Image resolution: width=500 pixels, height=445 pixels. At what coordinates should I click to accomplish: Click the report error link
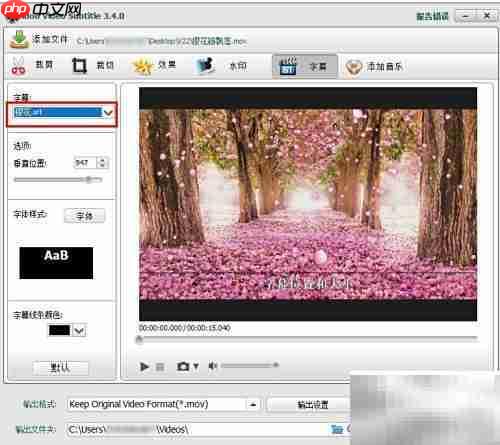point(432,16)
